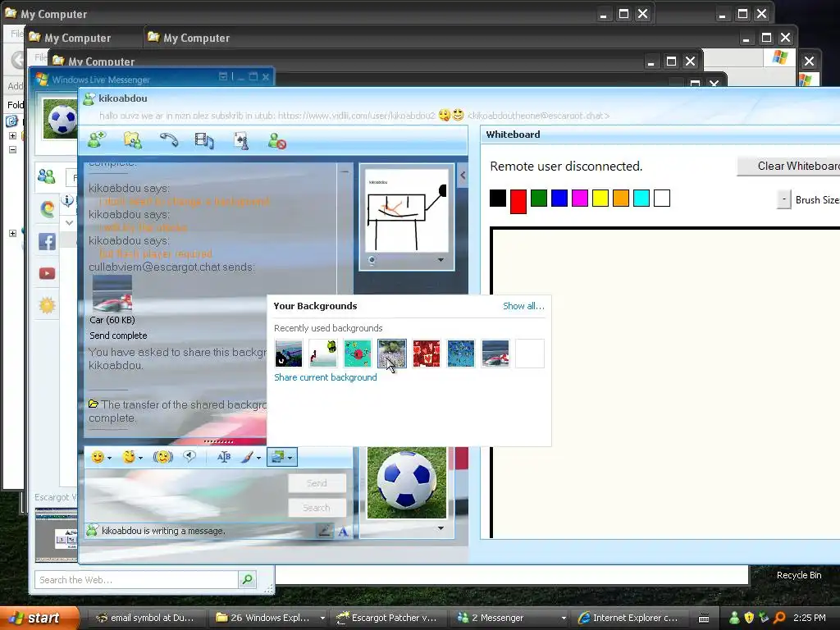Open the share files folder icon
Image resolution: width=840 pixels, height=630 pixels.
click(x=132, y=140)
